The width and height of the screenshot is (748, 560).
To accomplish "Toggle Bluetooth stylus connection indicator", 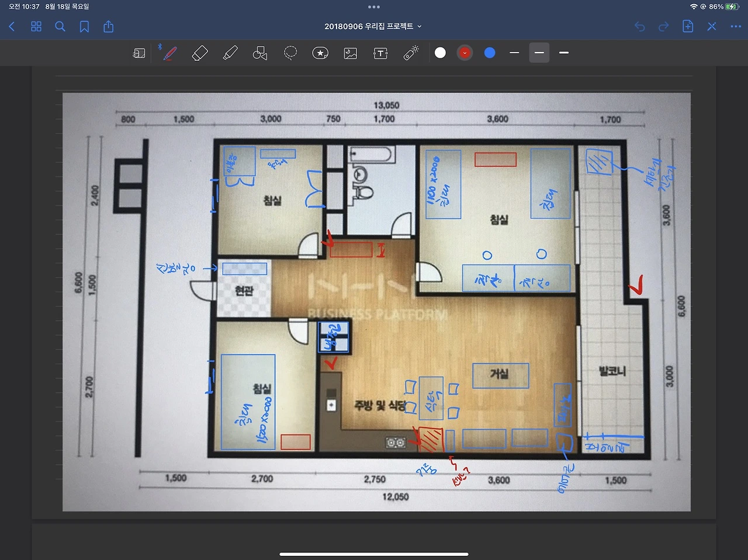I will [x=160, y=47].
